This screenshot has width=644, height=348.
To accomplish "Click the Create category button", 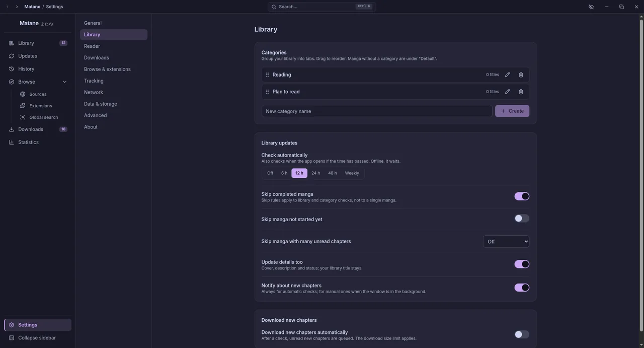I will 512,111.
